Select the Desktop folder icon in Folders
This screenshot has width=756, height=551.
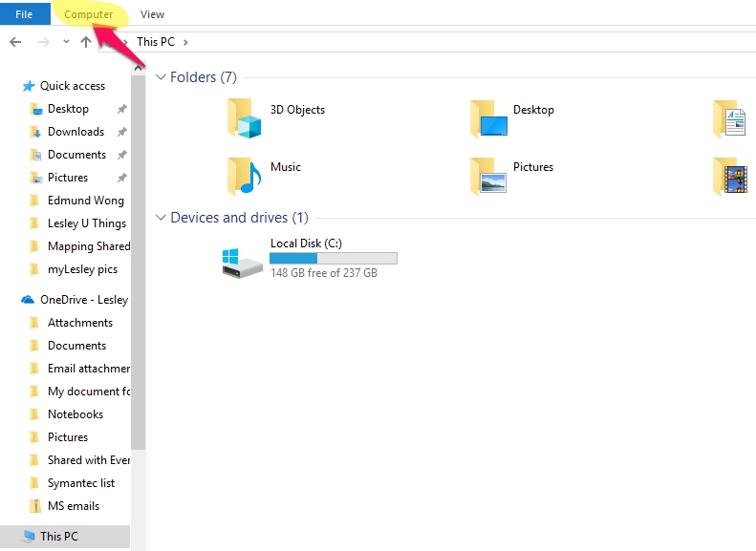[488, 118]
